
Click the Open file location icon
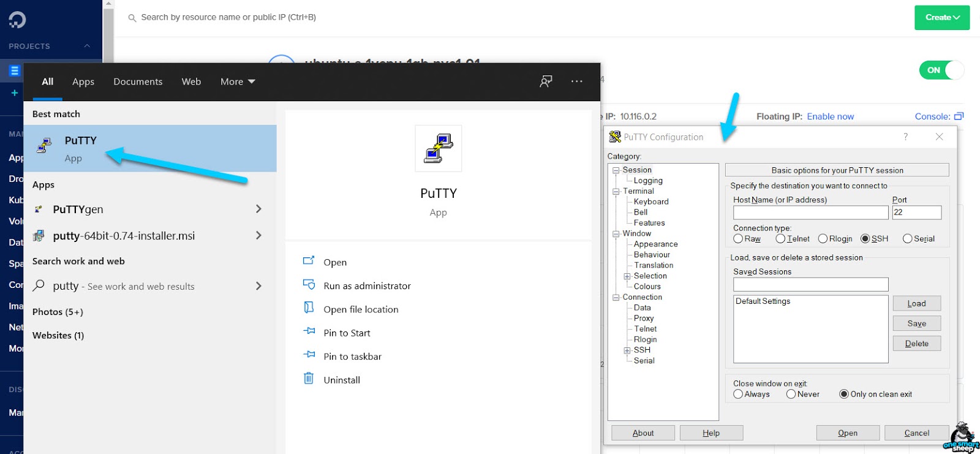[x=309, y=308]
